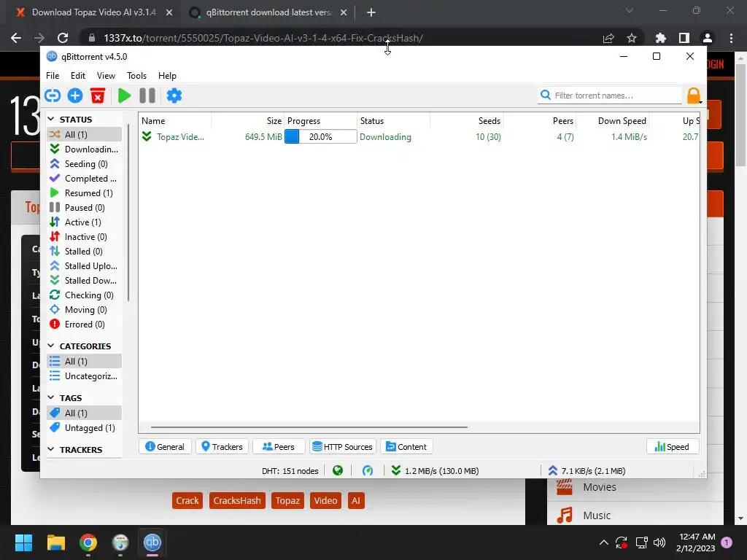Click the orange lock UI icon
Viewport: 747px width, 560px height.
tap(694, 96)
